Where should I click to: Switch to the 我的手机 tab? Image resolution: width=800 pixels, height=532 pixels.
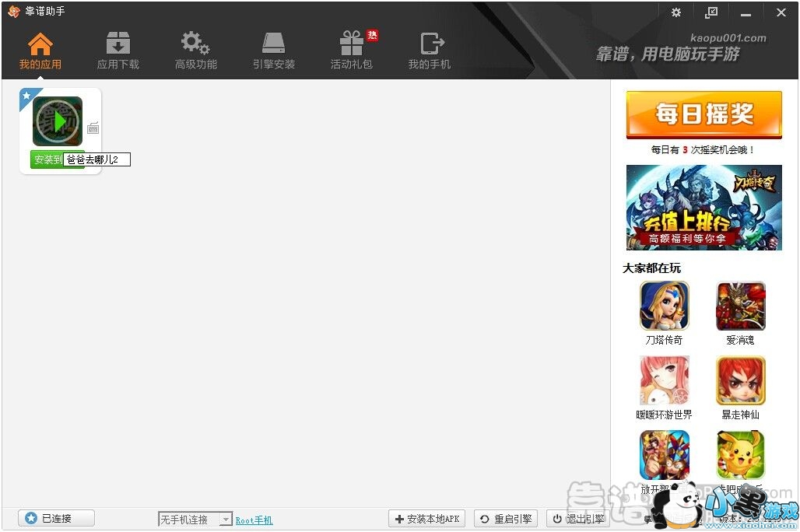pos(430,51)
